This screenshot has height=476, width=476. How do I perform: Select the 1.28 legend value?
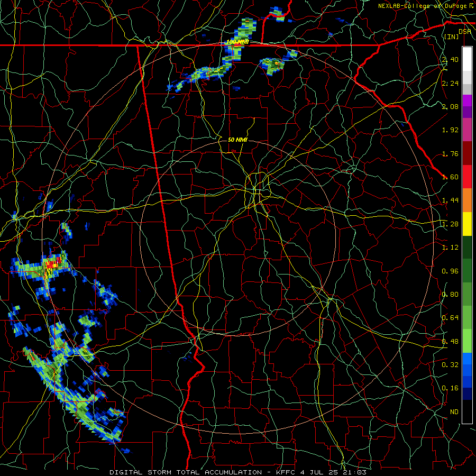[x=450, y=224]
